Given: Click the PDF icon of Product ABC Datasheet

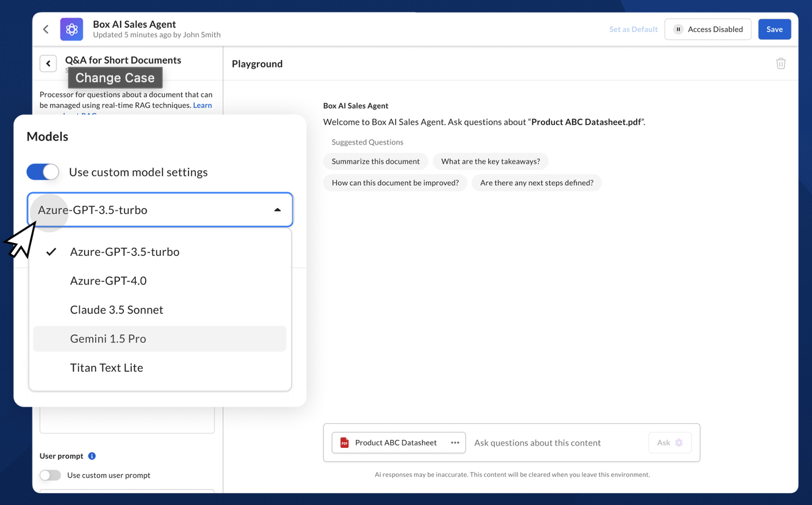Looking at the screenshot, I should click(344, 443).
